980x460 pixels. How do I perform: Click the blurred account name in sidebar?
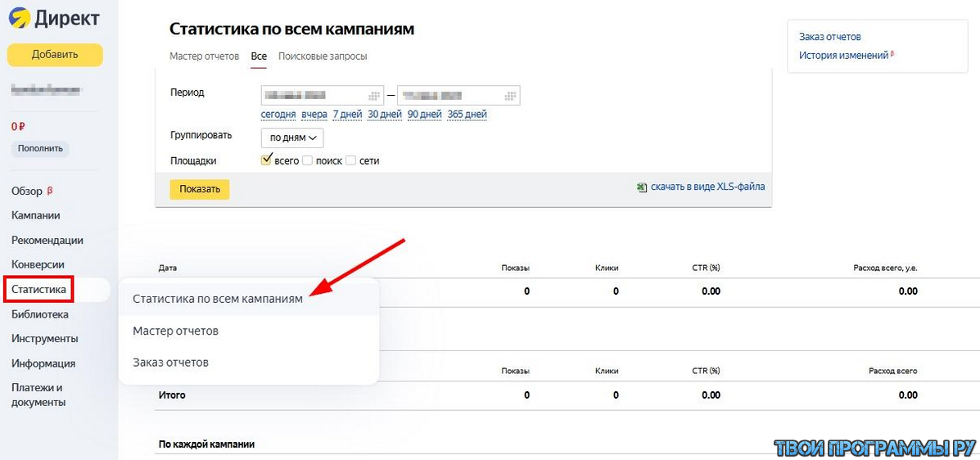click(46, 91)
